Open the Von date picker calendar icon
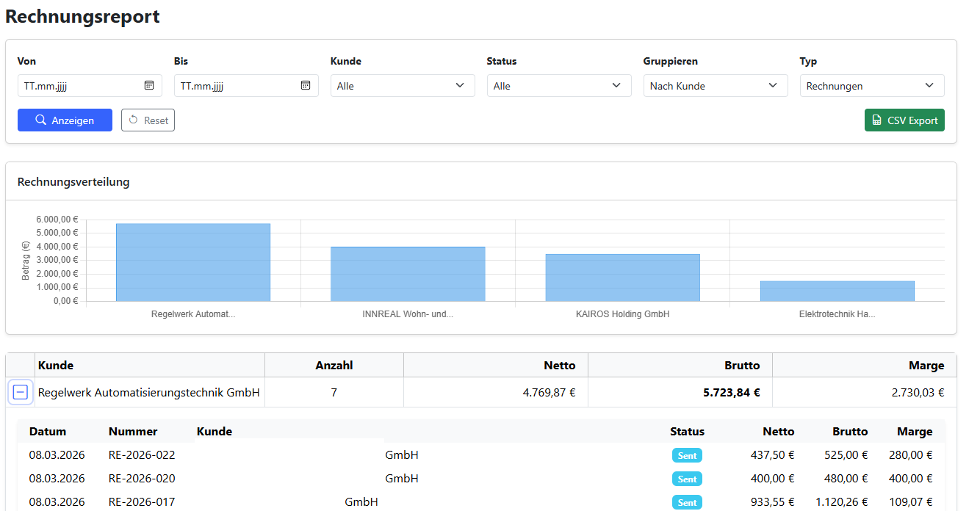The image size is (980, 511). (149, 85)
